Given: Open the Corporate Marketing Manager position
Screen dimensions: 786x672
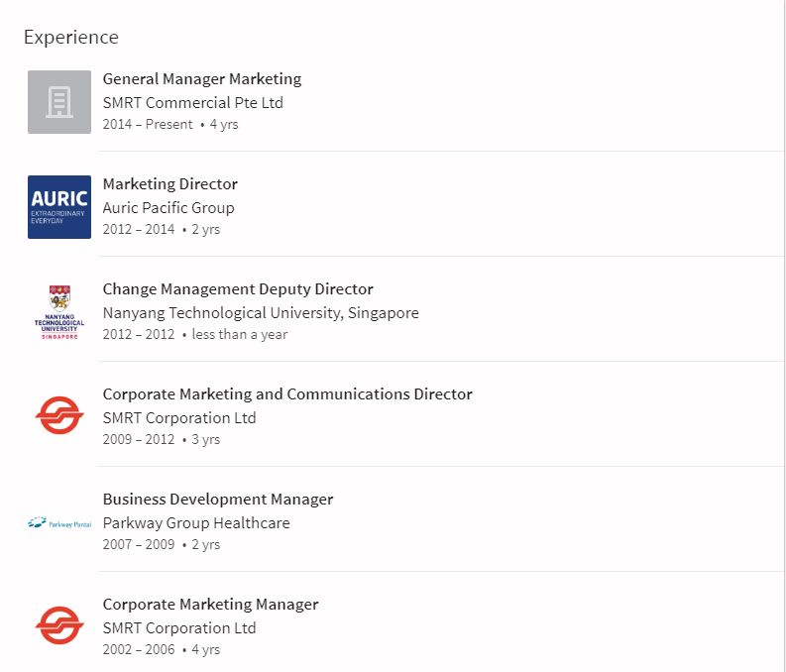Looking at the screenshot, I should 210,605.
